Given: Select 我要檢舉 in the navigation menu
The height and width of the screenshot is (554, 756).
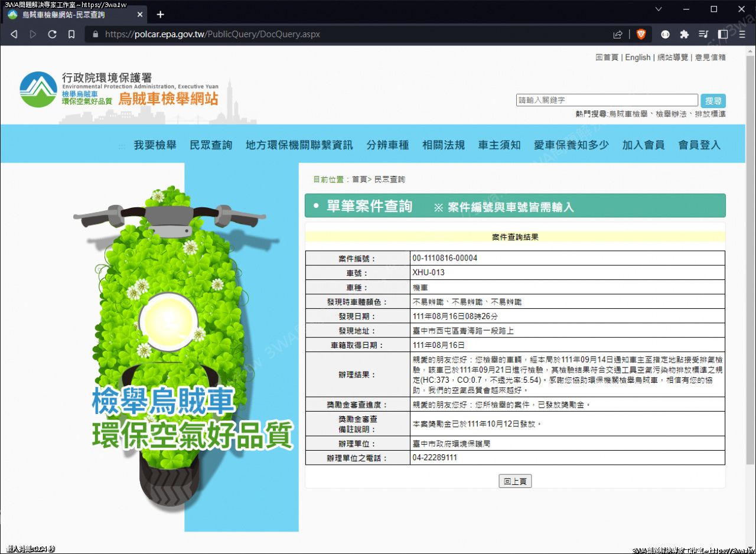Looking at the screenshot, I should tap(155, 144).
